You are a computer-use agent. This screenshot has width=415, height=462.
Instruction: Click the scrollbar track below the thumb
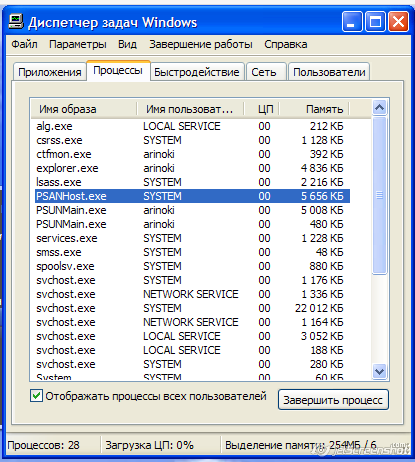coord(379,319)
